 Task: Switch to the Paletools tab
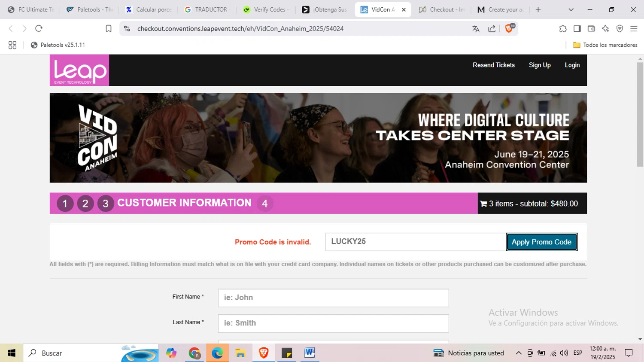pos(90,9)
